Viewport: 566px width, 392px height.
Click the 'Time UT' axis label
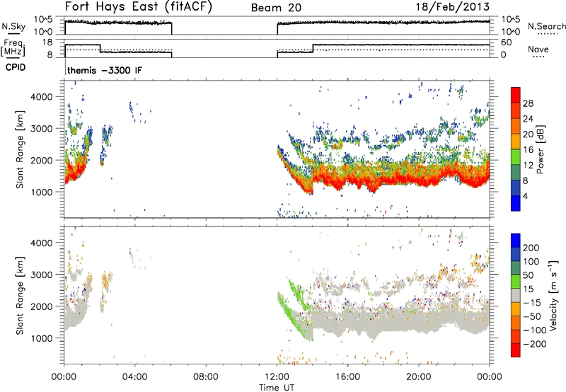[277, 388]
